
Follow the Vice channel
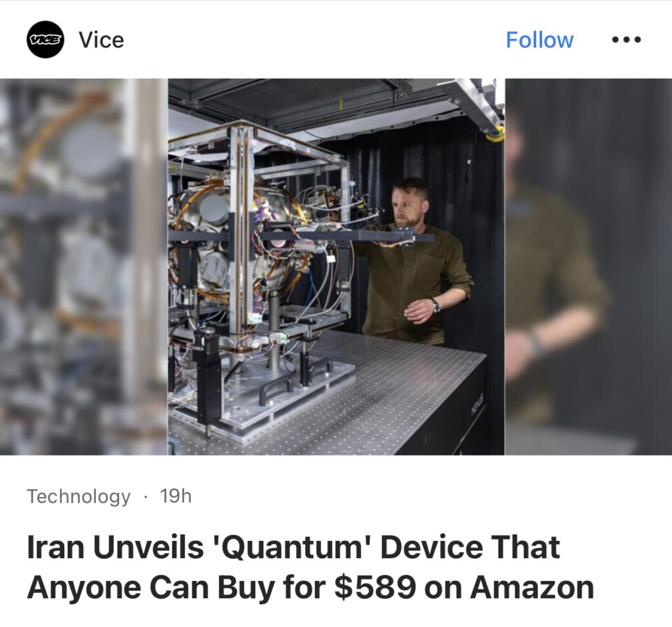pos(539,40)
